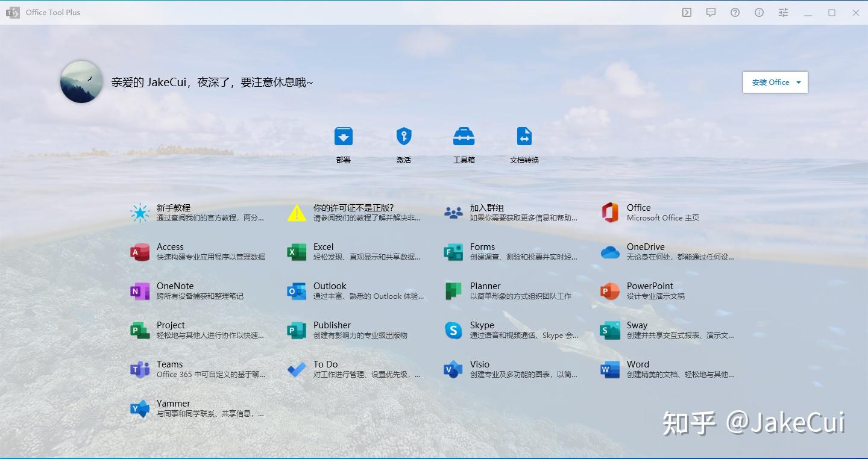Launch Word via its blue icon
Image resolution: width=868 pixels, height=459 pixels.
pyautogui.click(x=610, y=369)
